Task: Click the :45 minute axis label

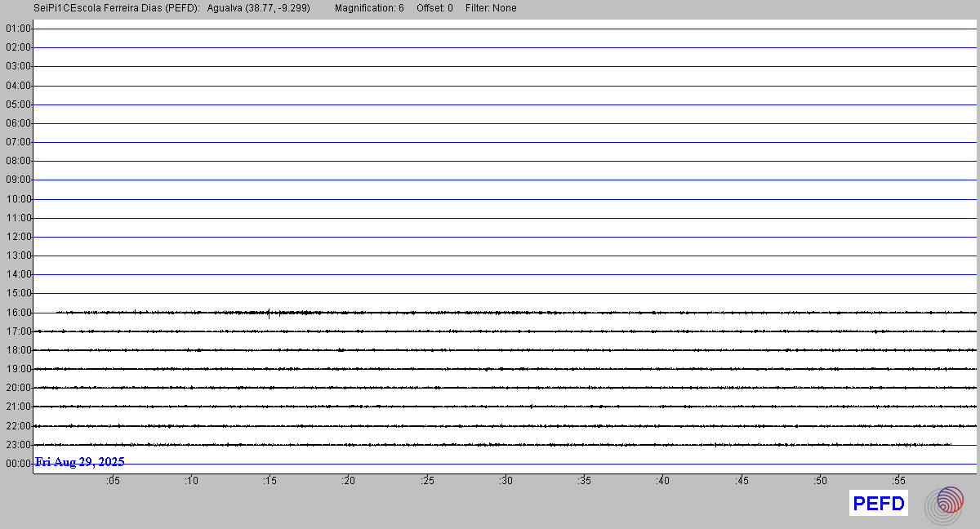Action: [742, 481]
